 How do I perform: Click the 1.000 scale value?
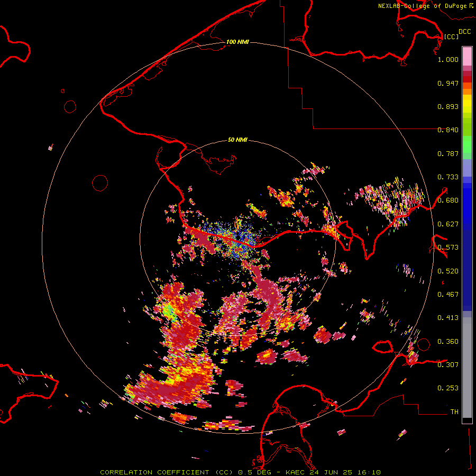[448, 59]
